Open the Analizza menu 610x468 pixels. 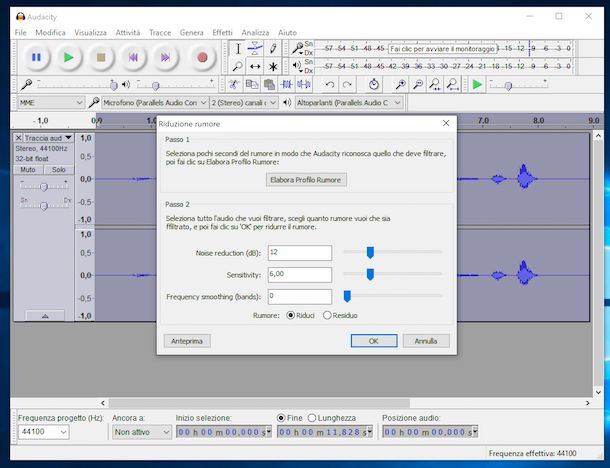pos(255,33)
